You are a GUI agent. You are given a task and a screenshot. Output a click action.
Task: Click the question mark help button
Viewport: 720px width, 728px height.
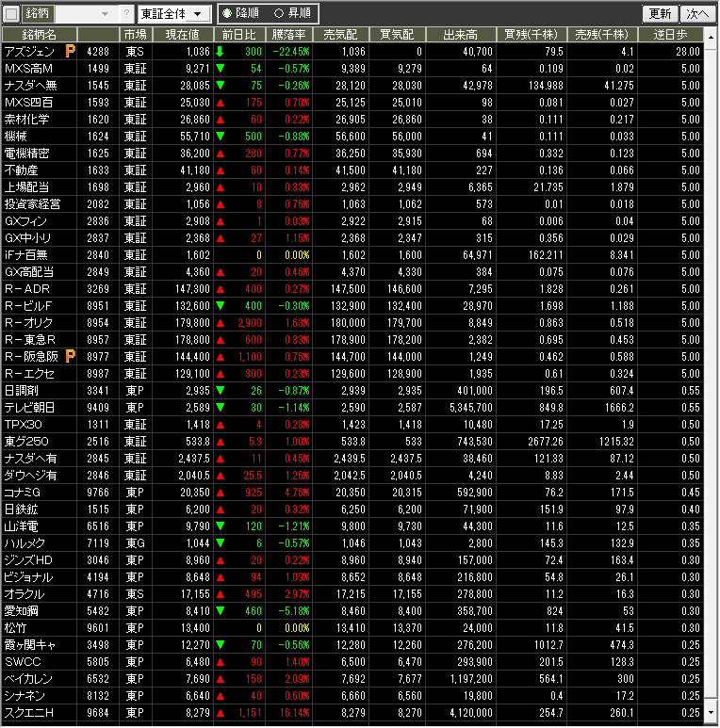pos(126,14)
